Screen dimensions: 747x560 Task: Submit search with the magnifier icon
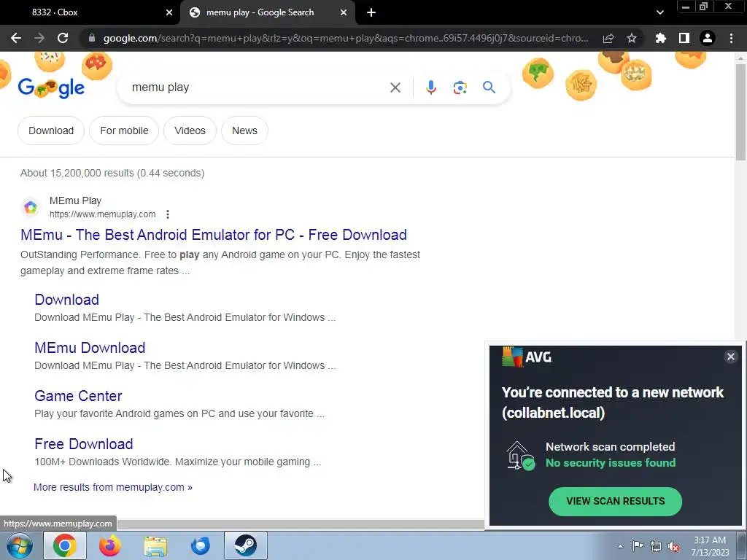click(489, 87)
